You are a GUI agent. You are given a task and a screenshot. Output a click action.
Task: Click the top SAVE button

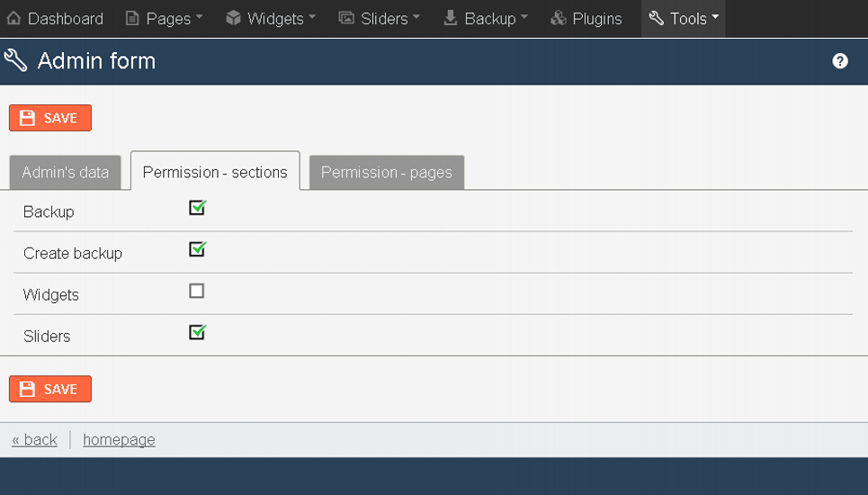pyautogui.click(x=50, y=118)
